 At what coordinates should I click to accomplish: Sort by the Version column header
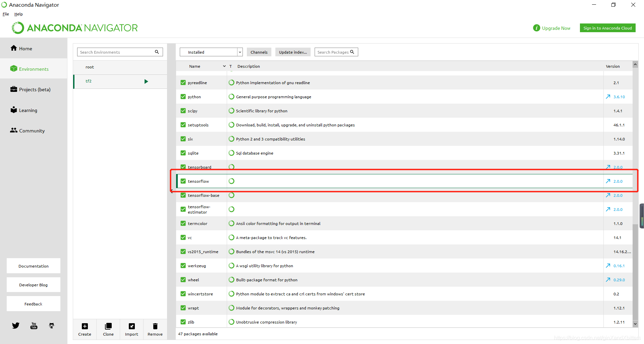pyautogui.click(x=613, y=66)
